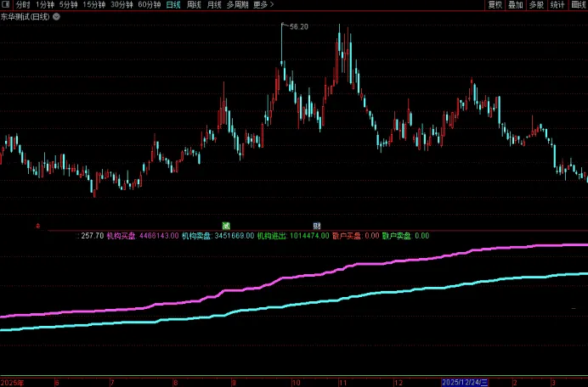Viewport: 588px width, 387px height.
Task: Click the month 6 timeline marker
Action: point(57,383)
